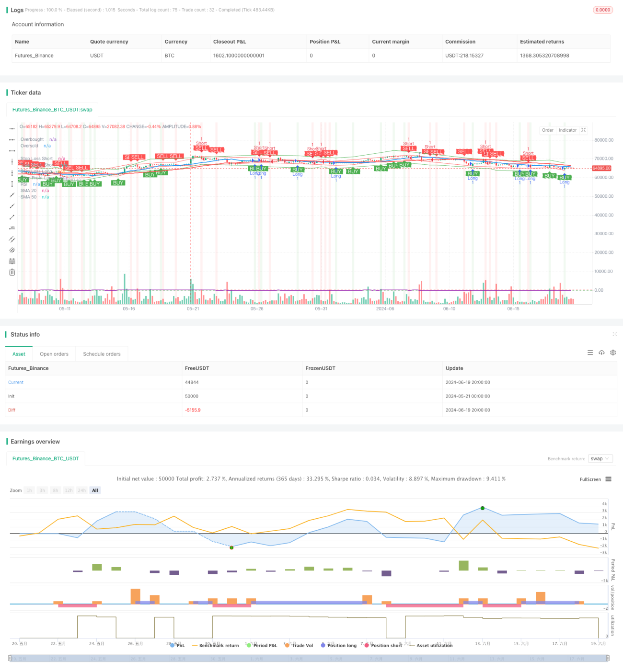Click the Init FreeUSDT value 50000
The image size is (623, 672).
[x=192, y=396]
